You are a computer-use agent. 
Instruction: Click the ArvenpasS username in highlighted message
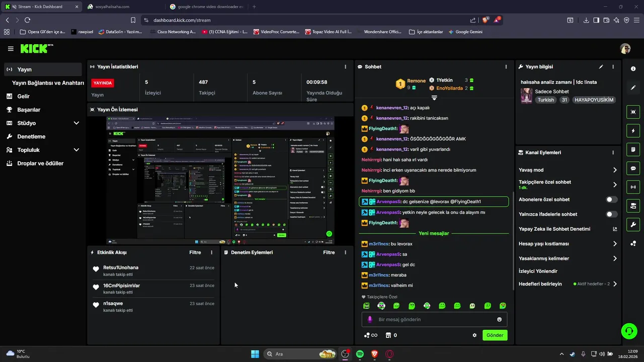pos(388,202)
